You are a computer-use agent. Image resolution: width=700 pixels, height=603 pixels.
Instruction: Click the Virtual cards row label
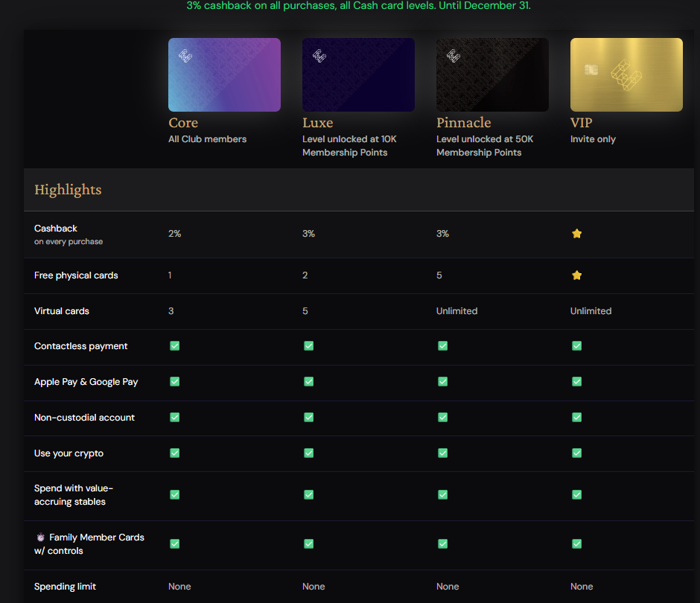[62, 311]
